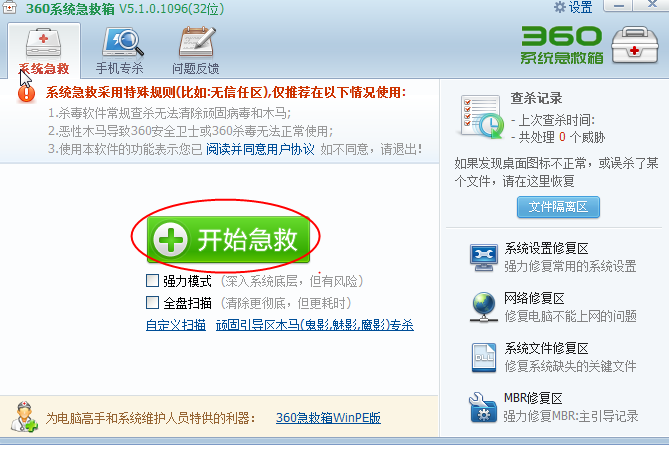The height and width of the screenshot is (449, 669).
Task: Open the 360急救箱WinPE版 link
Action: [x=328, y=417]
